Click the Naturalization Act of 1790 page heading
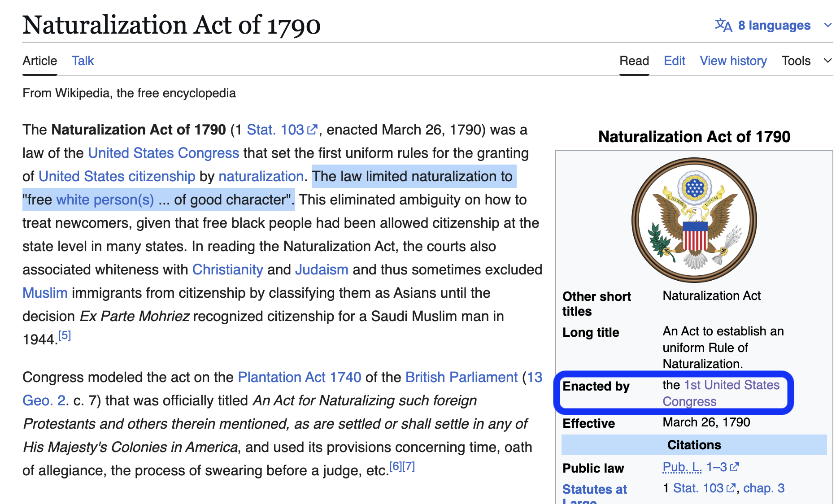Viewport: 836px width, 504px height. (x=172, y=25)
